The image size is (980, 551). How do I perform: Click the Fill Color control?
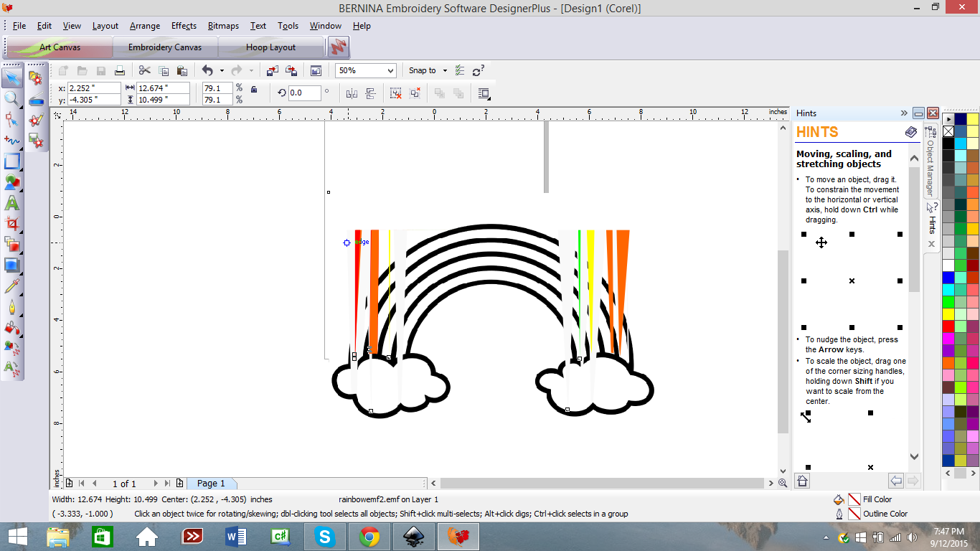tap(854, 499)
